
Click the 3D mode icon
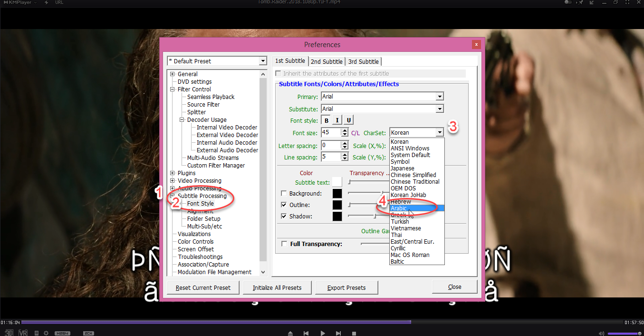coord(9,333)
